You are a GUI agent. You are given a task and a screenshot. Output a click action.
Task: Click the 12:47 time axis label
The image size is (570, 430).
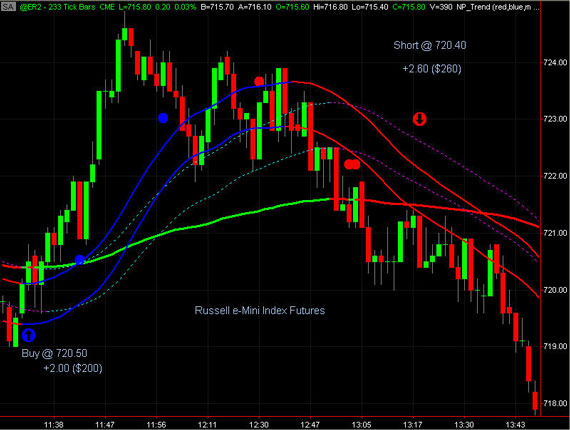[310, 425]
